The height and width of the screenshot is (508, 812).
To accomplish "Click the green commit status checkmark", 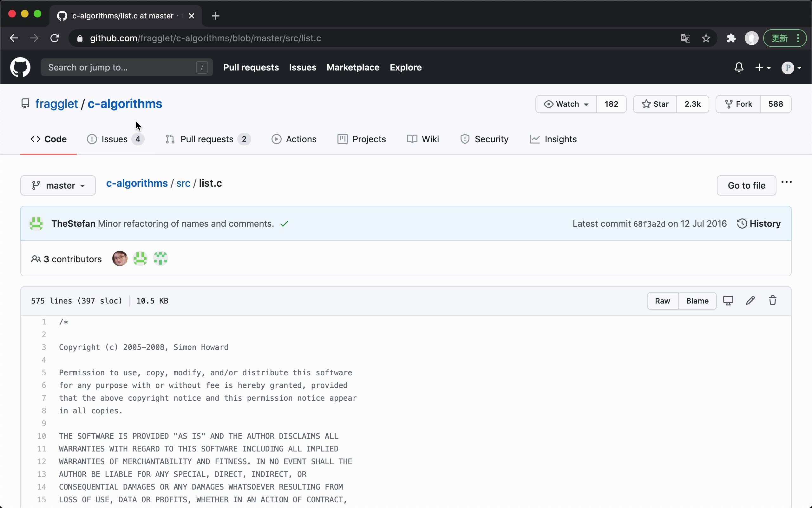I will [284, 224].
